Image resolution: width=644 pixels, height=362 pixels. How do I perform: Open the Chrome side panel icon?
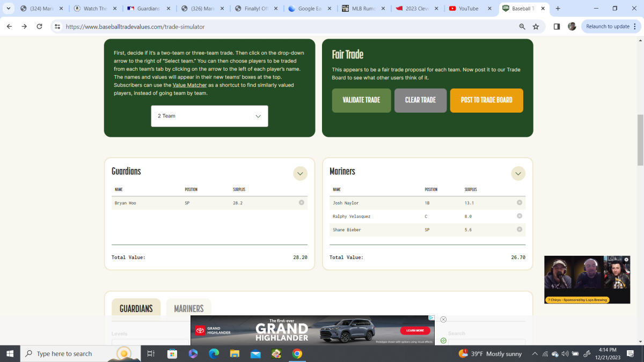pyautogui.click(x=557, y=26)
